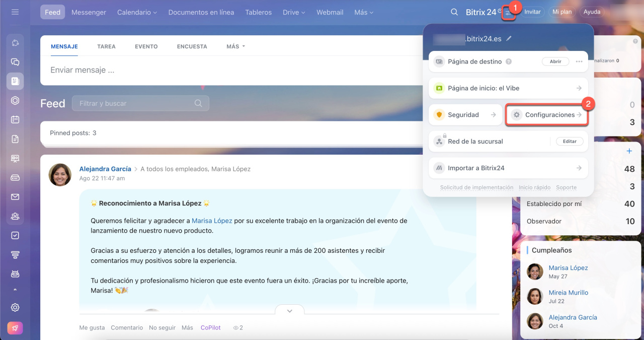The width and height of the screenshot is (644, 340).
Task: Click pencil icon to edit bitrix24.es address
Action: (x=509, y=38)
